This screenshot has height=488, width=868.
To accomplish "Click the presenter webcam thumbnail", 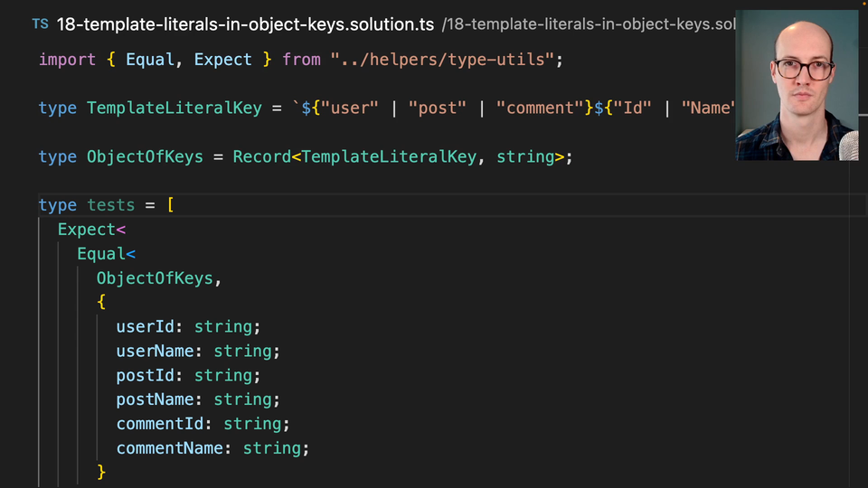I will [796, 86].
